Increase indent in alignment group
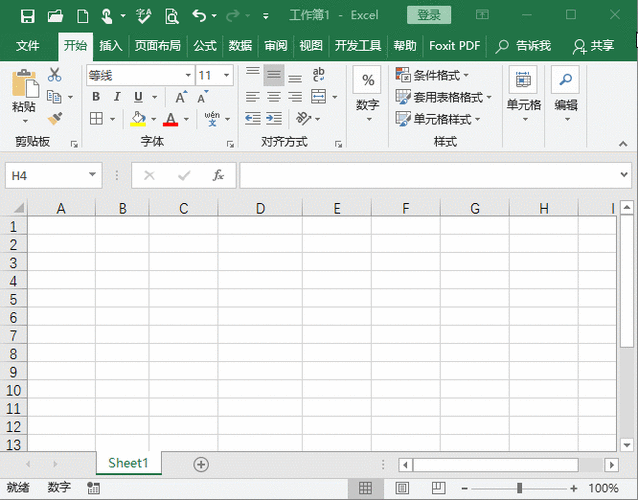 274,119
